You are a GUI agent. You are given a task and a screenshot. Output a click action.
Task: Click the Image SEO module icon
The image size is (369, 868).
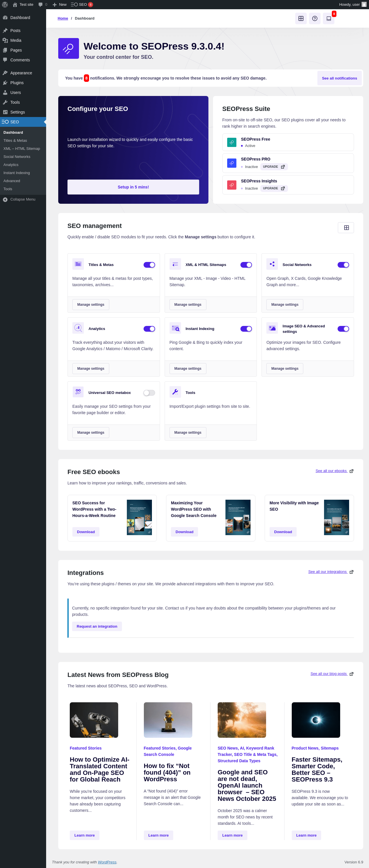[x=272, y=328]
